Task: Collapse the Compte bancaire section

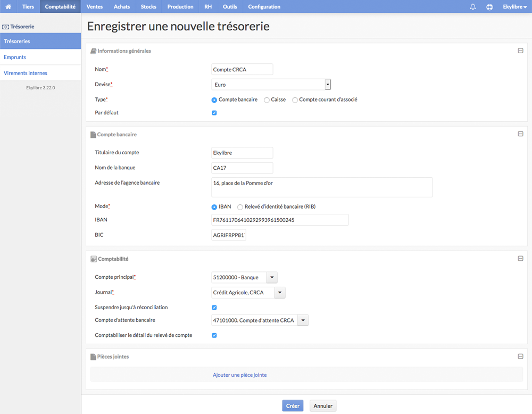Action: click(x=520, y=134)
